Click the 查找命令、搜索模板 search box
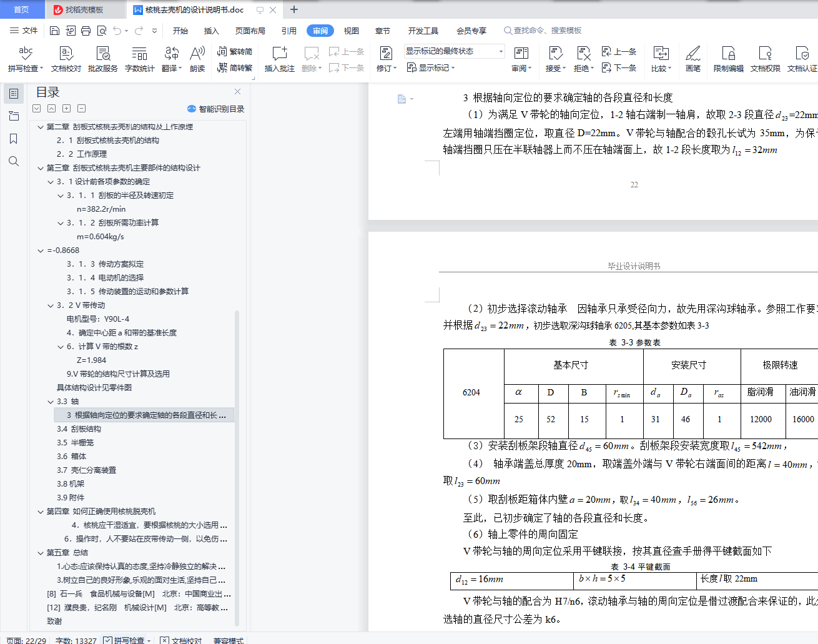 click(543, 31)
